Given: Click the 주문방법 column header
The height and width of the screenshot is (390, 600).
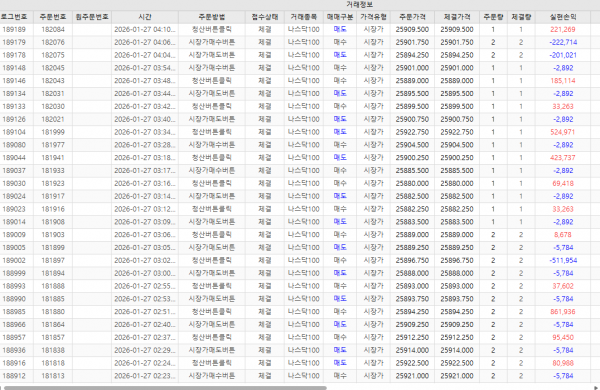Looking at the screenshot, I should pos(212,17).
